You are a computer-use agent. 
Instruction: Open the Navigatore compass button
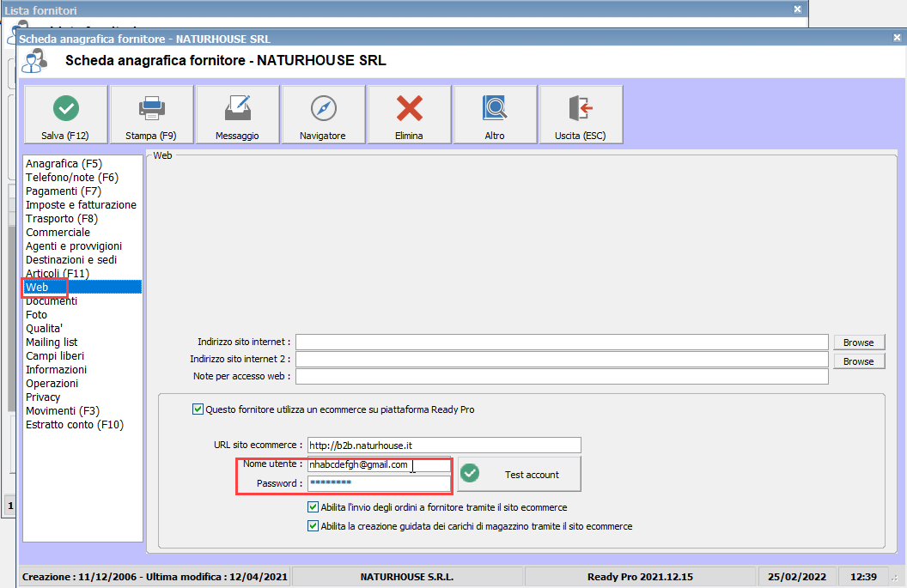tap(323, 114)
